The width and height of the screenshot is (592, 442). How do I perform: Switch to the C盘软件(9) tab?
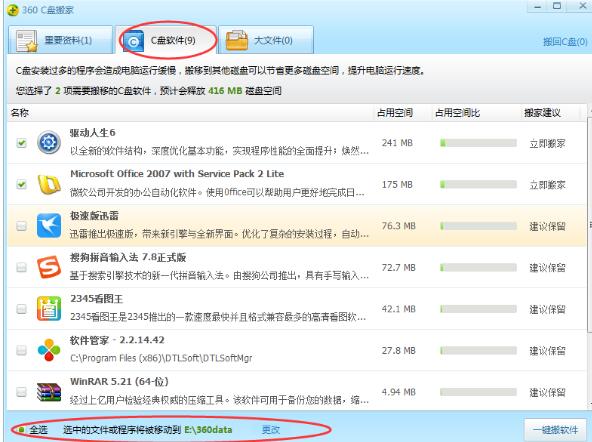166,40
